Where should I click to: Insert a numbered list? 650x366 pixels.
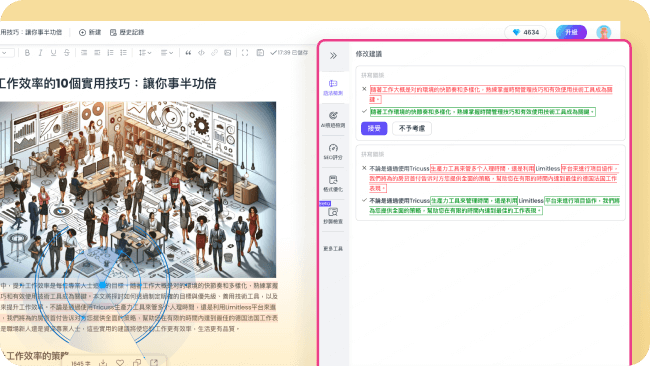pos(110,53)
